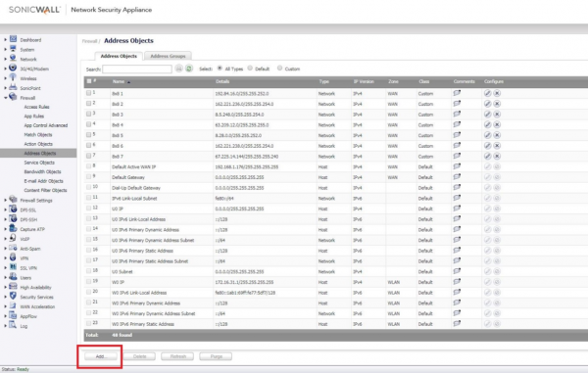Screen dimensions: 588x373
Task: Check the box for row 8x8 3
Action: pyautogui.click(x=88, y=114)
